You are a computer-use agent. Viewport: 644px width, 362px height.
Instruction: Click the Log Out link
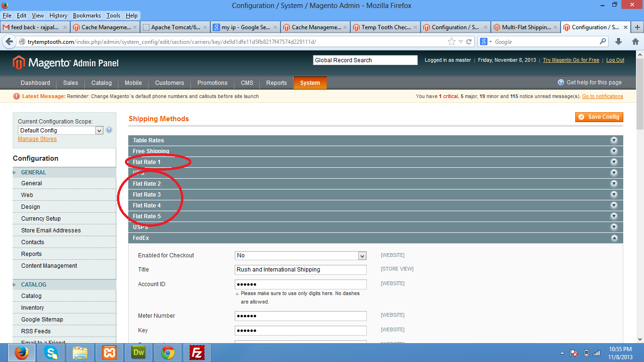point(615,60)
